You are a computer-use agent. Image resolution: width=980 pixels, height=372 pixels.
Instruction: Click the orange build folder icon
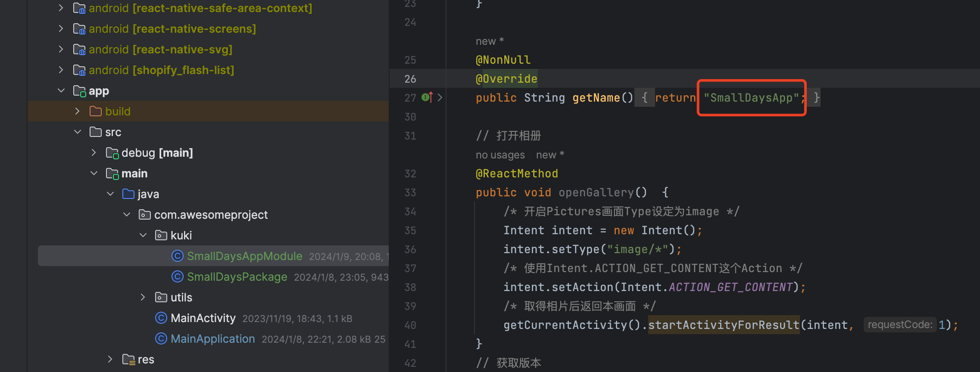click(96, 111)
